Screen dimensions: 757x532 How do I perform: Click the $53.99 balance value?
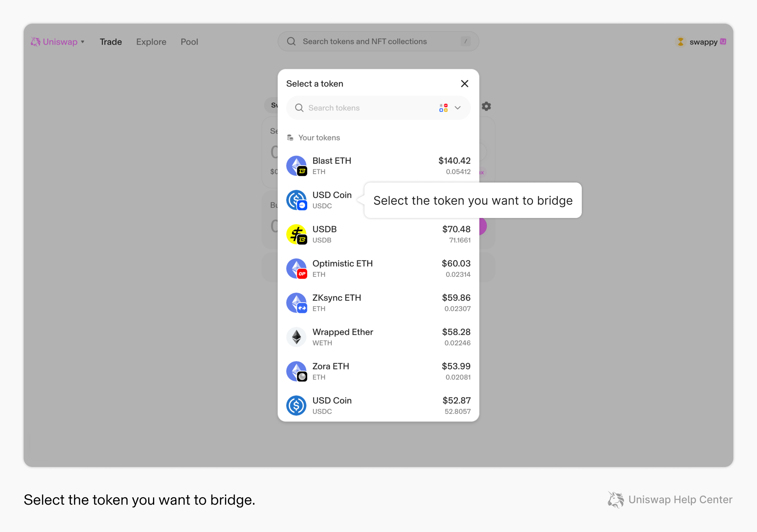(456, 366)
